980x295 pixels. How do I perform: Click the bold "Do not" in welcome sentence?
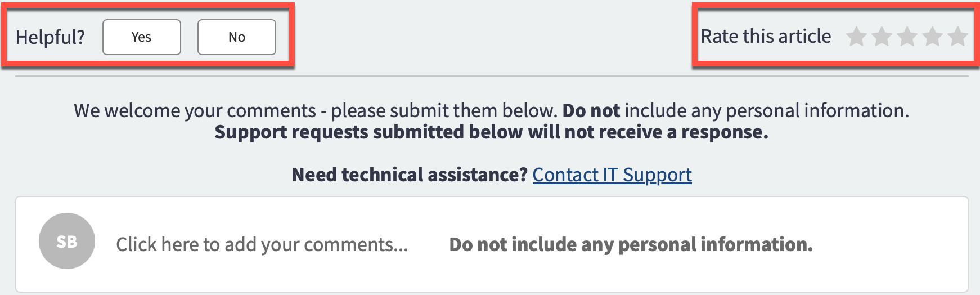[x=591, y=110]
